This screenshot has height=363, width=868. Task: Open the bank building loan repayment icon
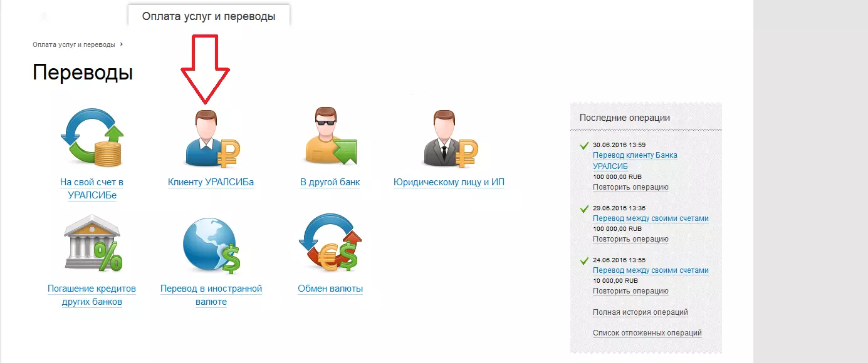(x=92, y=243)
